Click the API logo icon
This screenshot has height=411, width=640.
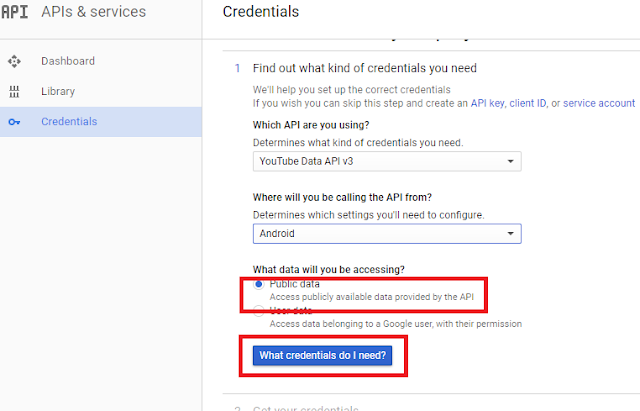pos(14,13)
